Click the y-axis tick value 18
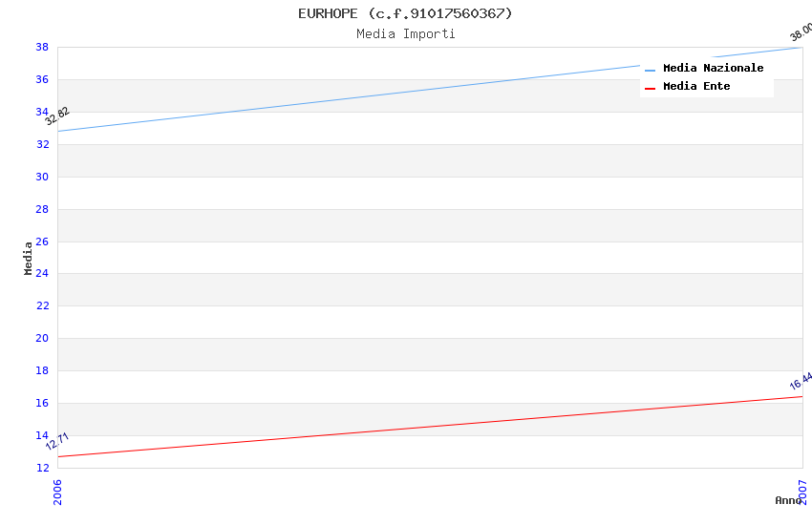Viewport: 812px width, 525px height. point(42,370)
